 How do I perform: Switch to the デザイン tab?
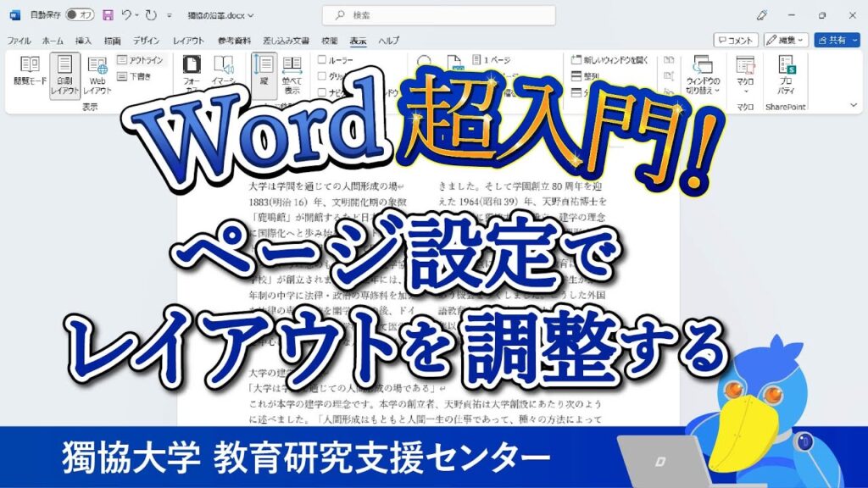(x=146, y=41)
